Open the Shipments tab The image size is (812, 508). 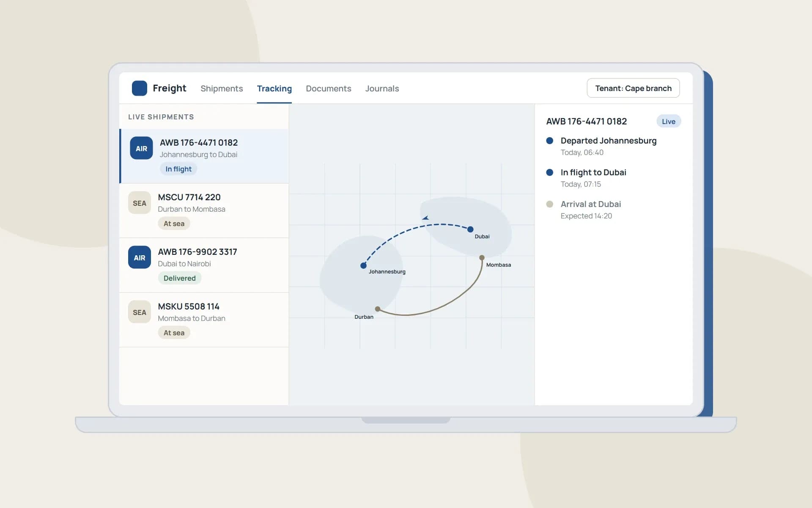click(222, 88)
